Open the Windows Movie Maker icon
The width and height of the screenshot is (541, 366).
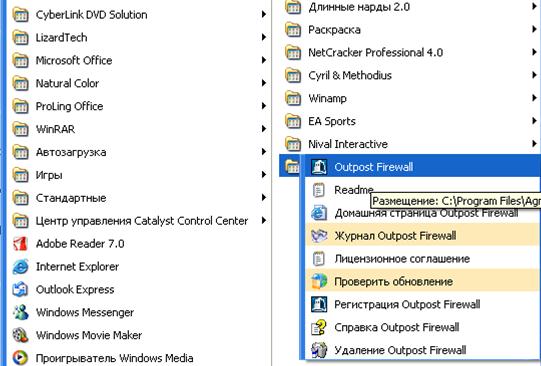[20, 335]
